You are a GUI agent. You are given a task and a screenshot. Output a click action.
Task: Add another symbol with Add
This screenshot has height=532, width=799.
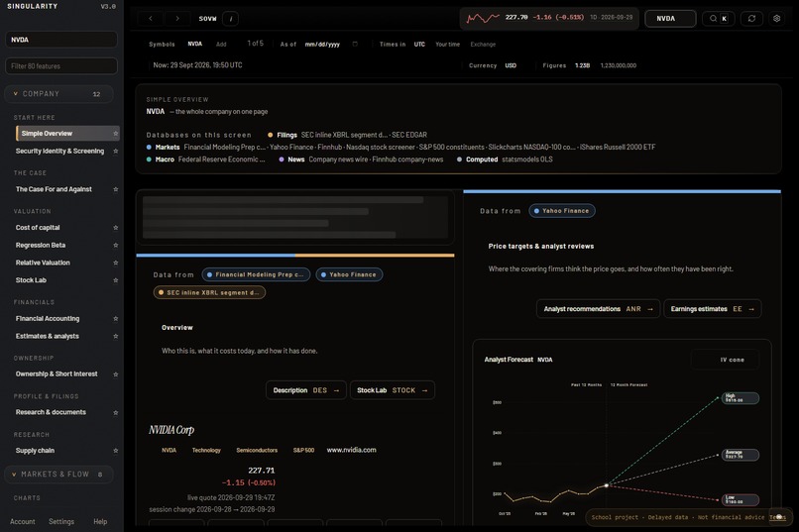click(221, 45)
